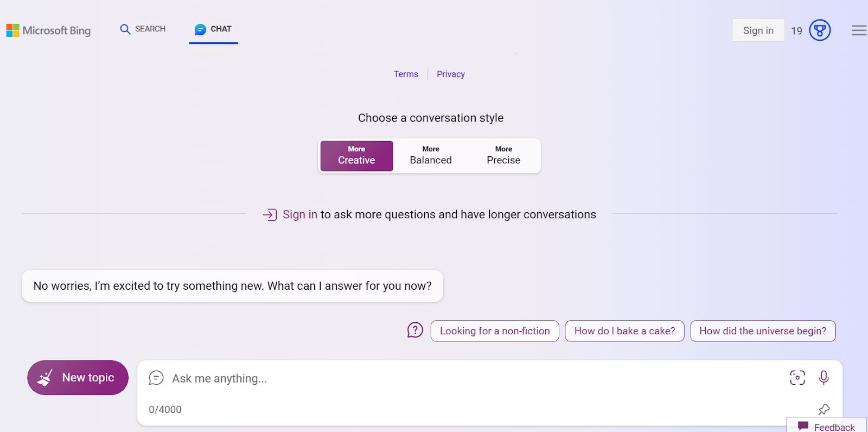868x432 pixels.
Task: Click the chat bubble icon beside CHAT
Action: [200, 29]
